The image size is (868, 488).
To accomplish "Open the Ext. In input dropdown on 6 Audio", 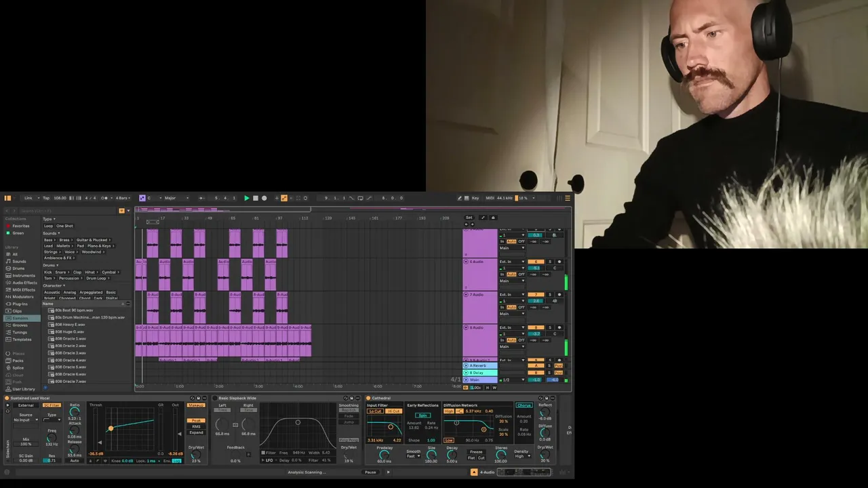I will click(x=512, y=262).
